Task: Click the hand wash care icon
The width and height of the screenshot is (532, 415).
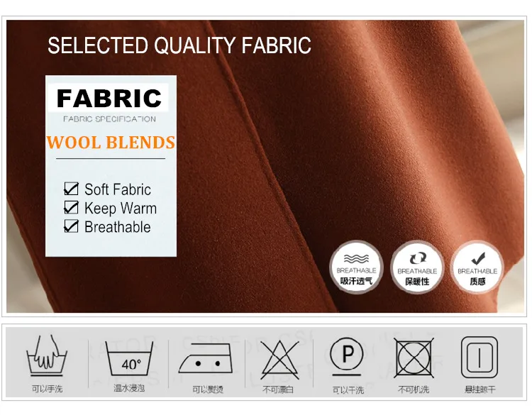Action: pyautogui.click(x=47, y=355)
